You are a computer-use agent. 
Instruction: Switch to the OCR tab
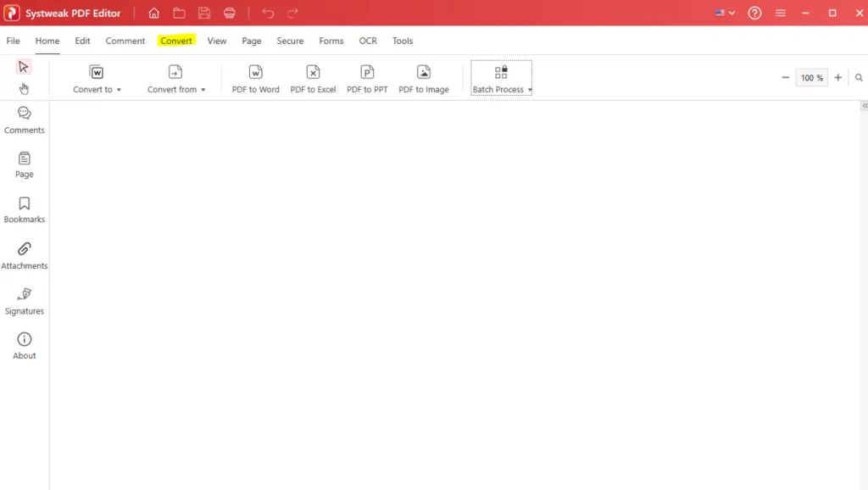point(368,41)
